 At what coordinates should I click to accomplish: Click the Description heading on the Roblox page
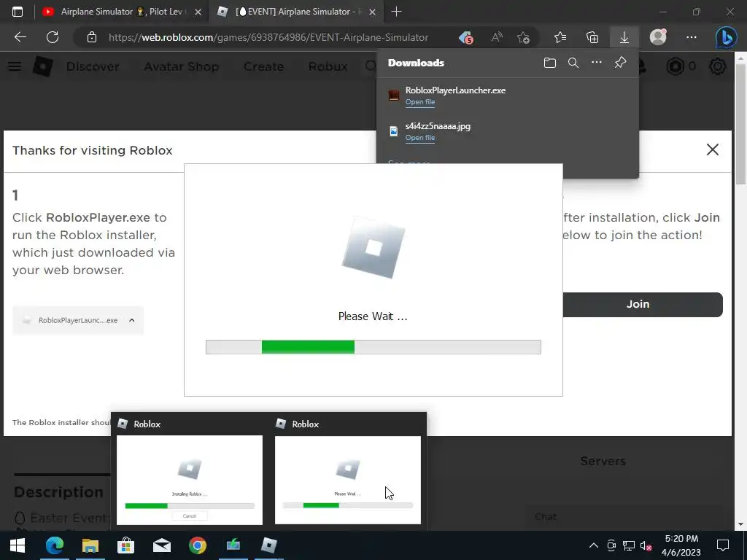click(x=58, y=492)
